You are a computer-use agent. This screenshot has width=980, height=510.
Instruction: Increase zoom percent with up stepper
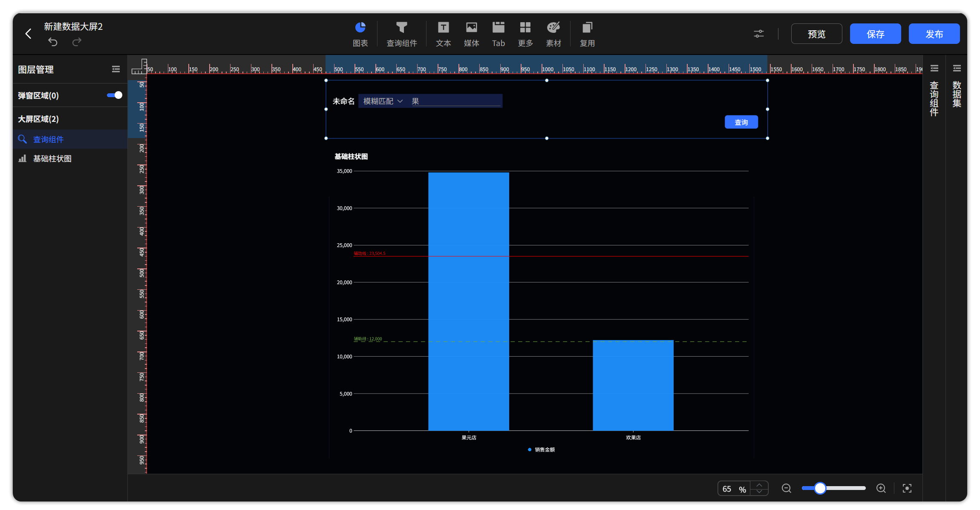759,485
